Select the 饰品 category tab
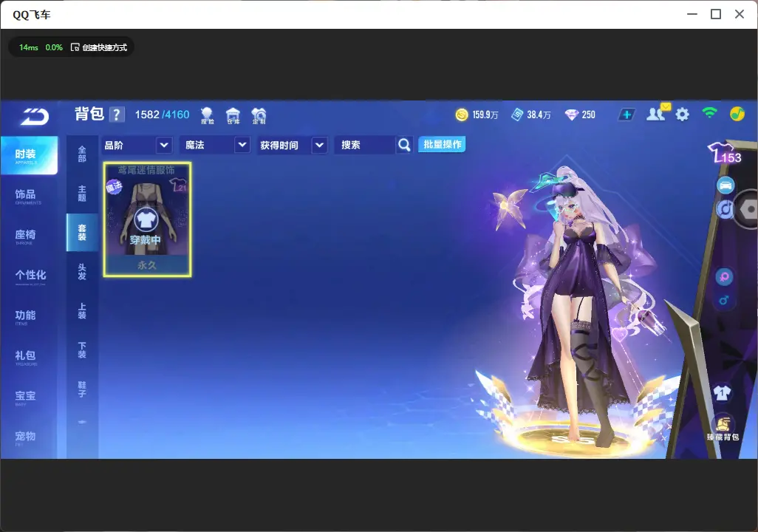This screenshot has height=532, width=758. 29,196
